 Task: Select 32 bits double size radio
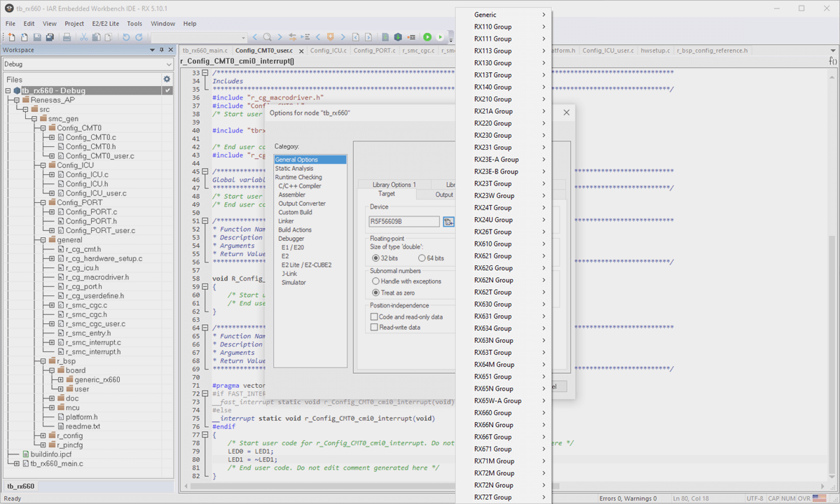(x=376, y=258)
